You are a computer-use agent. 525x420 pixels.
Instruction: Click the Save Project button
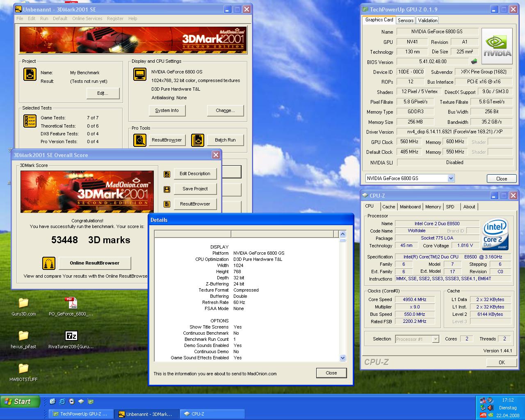click(x=195, y=189)
